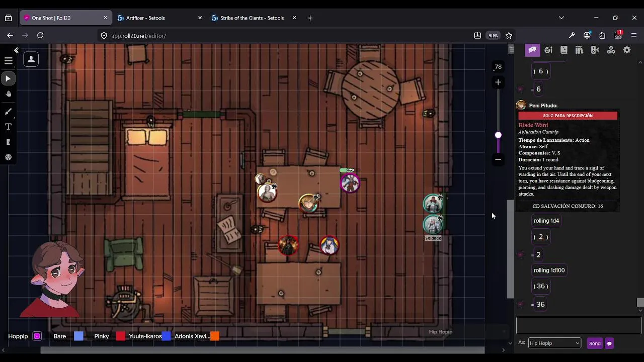The image size is (644, 362).
Task: Open the Firefox application menu
Action: [x=634, y=35]
